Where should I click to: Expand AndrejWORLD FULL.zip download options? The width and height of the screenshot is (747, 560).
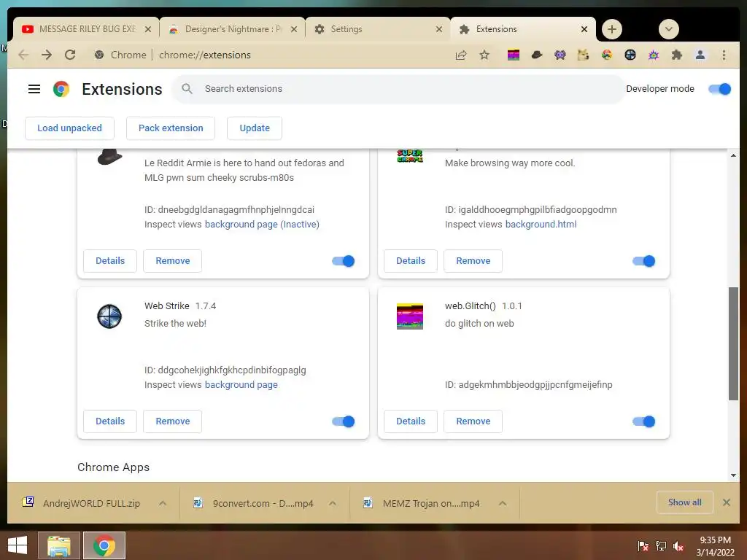click(x=163, y=503)
